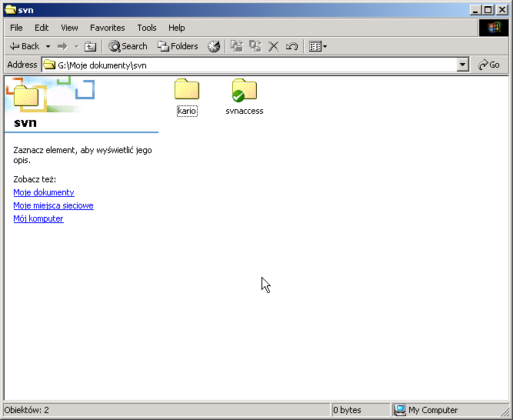Select the svnaccess folder with checkmark
Screen dimensions: 513x420
(245, 90)
